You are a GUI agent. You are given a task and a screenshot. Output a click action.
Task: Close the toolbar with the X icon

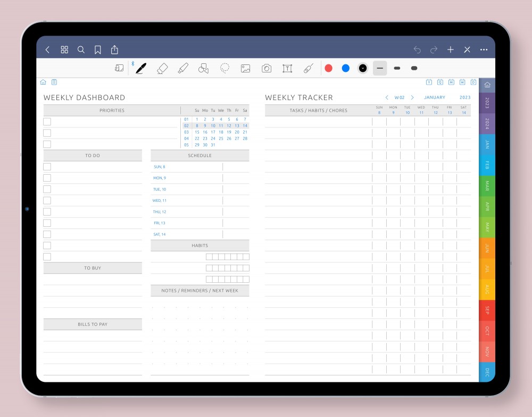(x=467, y=50)
